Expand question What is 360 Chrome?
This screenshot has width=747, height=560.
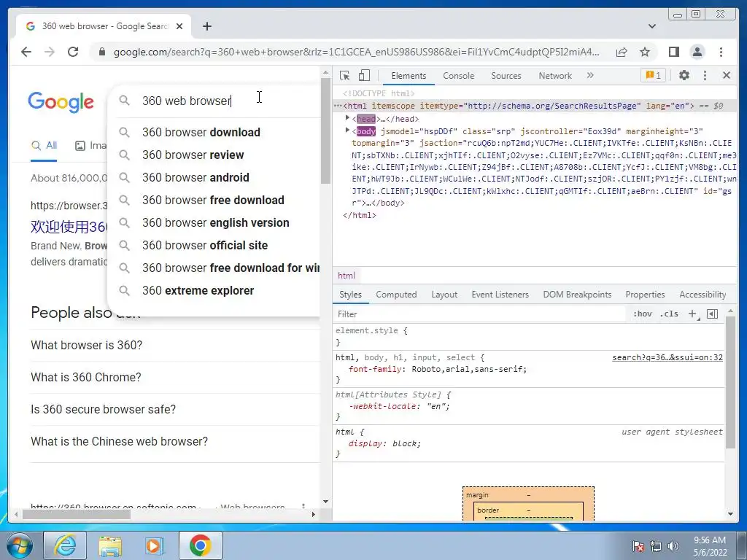coord(86,377)
